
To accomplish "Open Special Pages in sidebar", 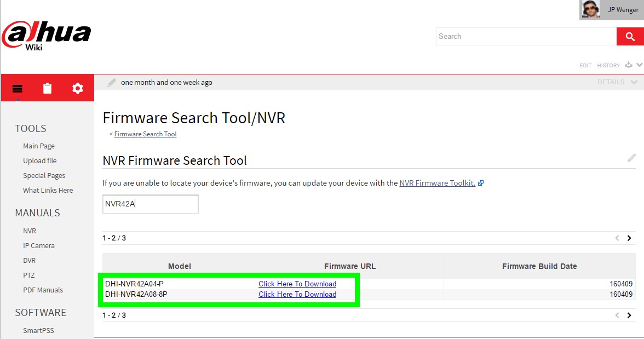I will point(44,175).
